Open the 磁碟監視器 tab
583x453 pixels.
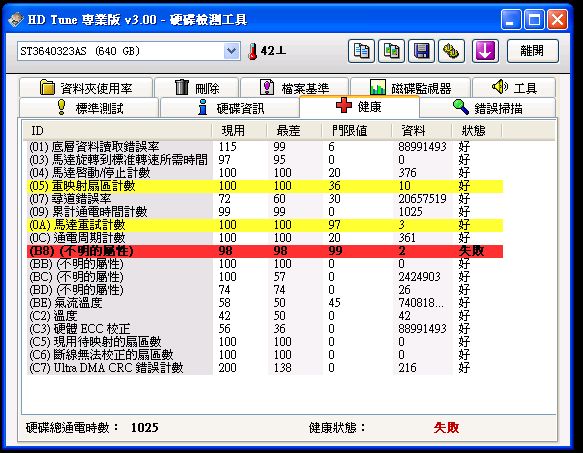tap(410, 88)
